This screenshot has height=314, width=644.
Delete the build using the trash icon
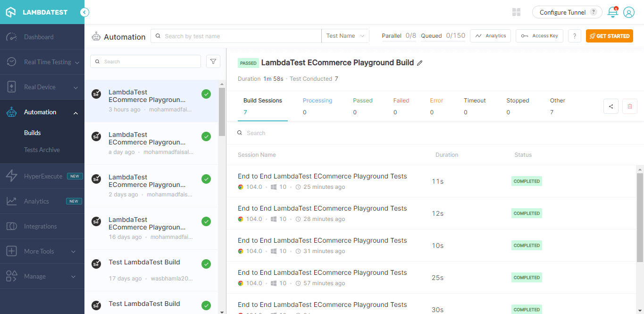pyautogui.click(x=629, y=106)
